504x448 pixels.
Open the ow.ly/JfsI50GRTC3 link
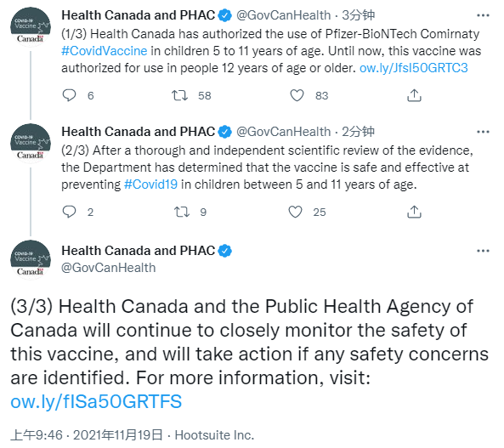point(413,68)
